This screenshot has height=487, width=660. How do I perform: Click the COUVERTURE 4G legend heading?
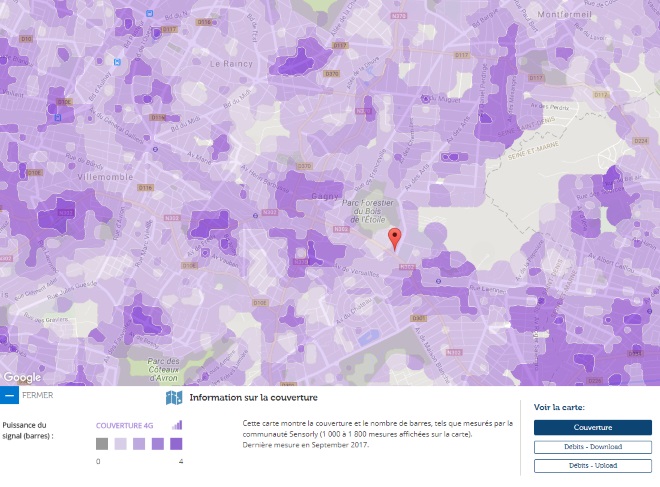[125, 426]
